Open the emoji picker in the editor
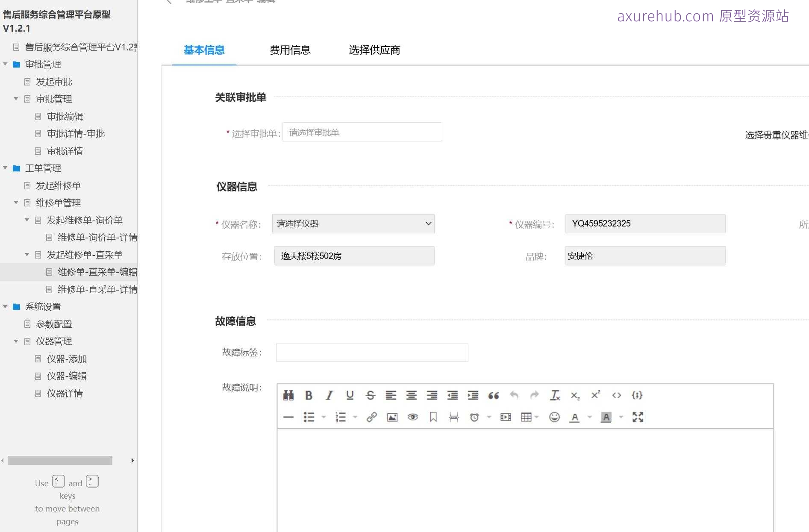This screenshot has width=809, height=532. coord(554,417)
